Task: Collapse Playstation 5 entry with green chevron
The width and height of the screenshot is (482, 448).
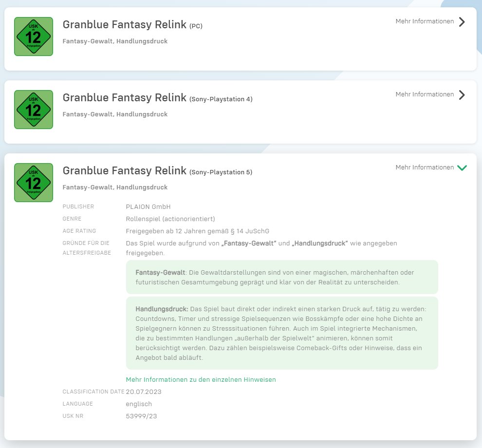Action: tap(462, 168)
